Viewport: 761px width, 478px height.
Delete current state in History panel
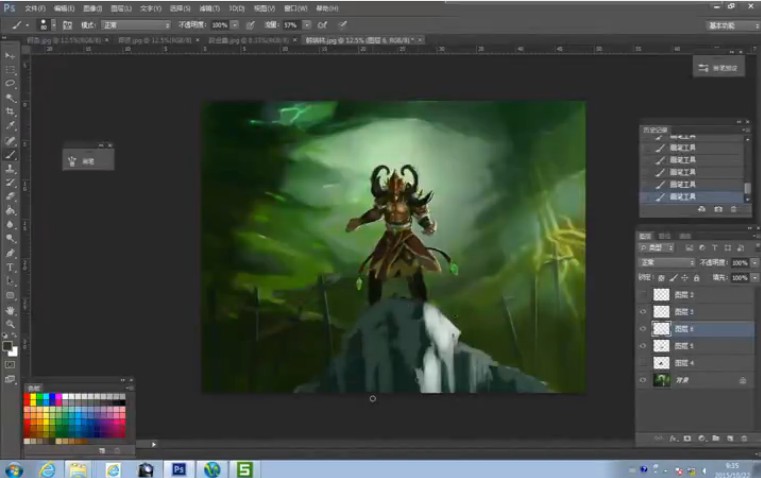[734, 209]
